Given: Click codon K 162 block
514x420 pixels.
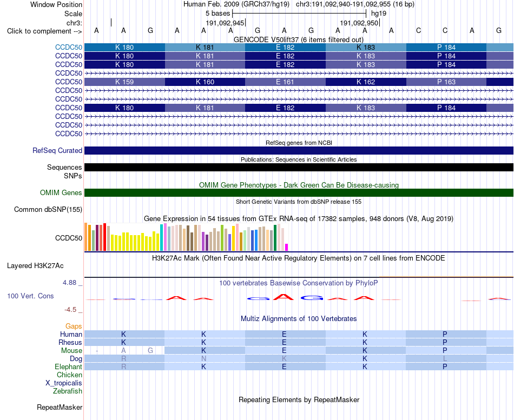Looking at the screenshot, I should tap(366, 82).
